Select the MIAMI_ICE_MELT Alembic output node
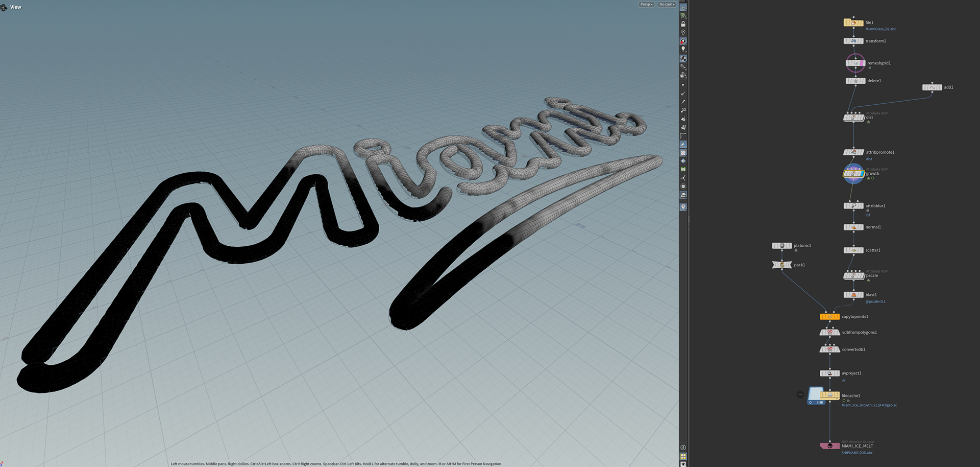This screenshot has height=467, width=980. [x=830, y=446]
